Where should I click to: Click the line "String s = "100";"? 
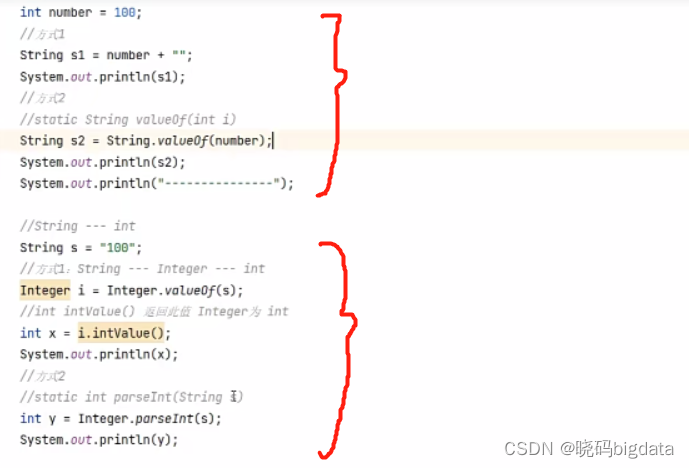(x=81, y=247)
